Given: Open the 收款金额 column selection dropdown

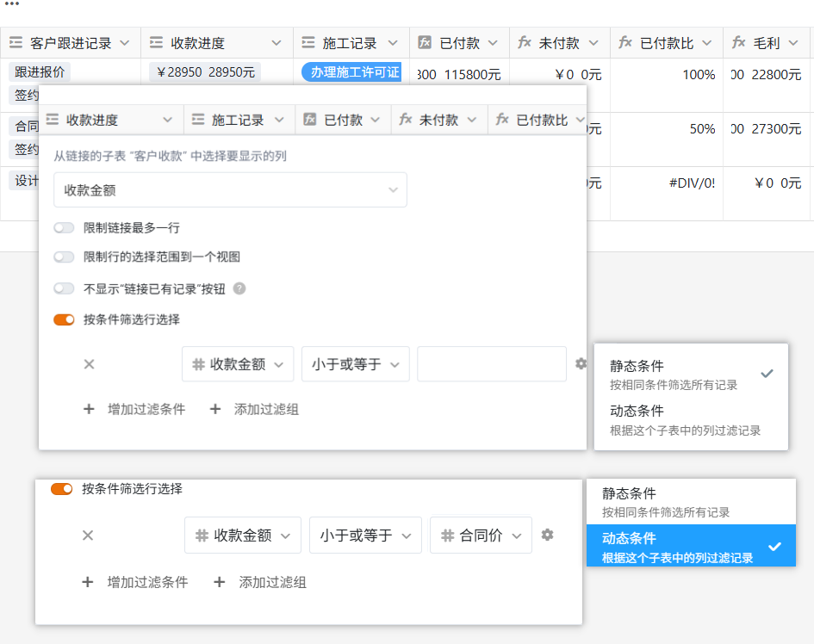Looking at the screenshot, I should click(230, 190).
